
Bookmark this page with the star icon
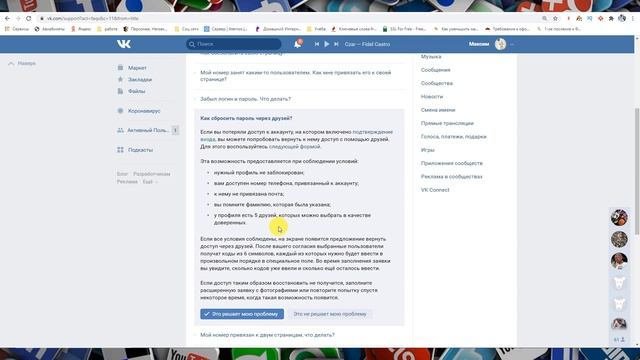pos(555,18)
